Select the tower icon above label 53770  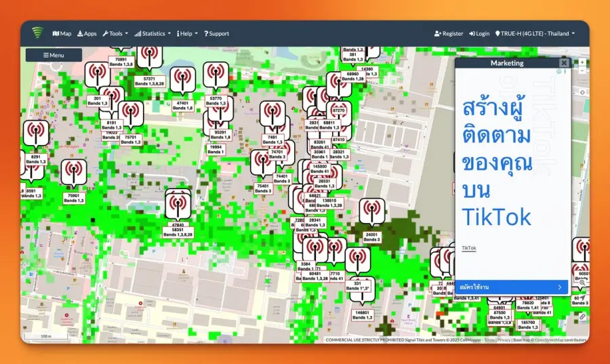coord(216,75)
